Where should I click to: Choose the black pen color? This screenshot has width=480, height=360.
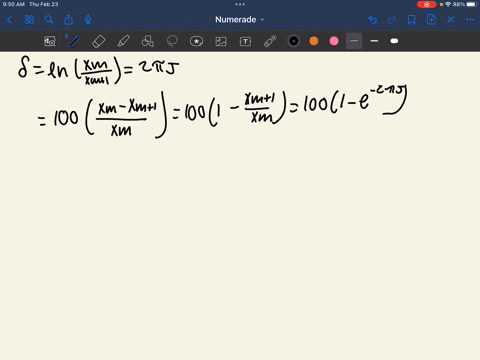point(294,41)
